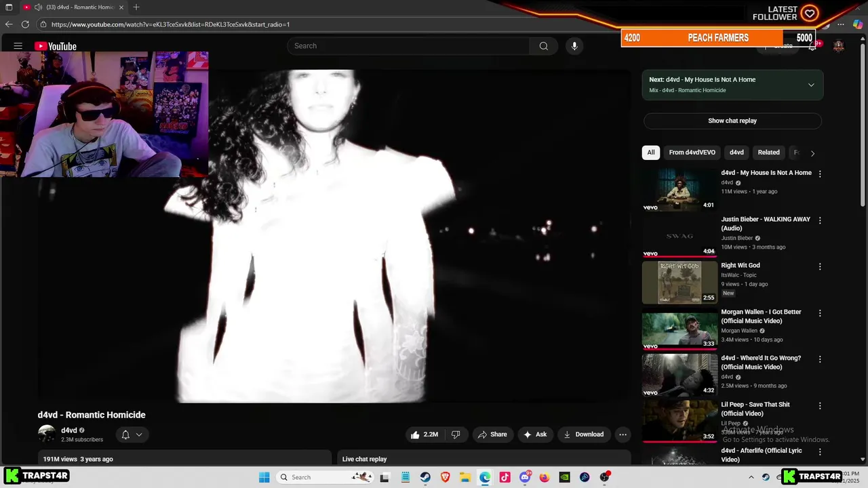Screen dimensions: 868x488
Task: Open more actions ellipsis under video
Action: pos(623,434)
